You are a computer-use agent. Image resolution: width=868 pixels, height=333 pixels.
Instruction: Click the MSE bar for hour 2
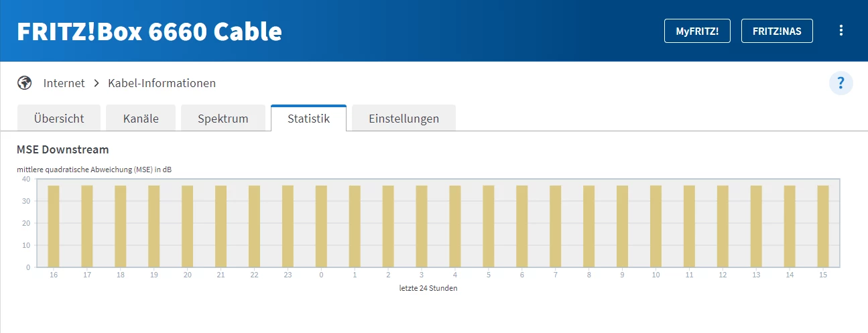coord(388,226)
